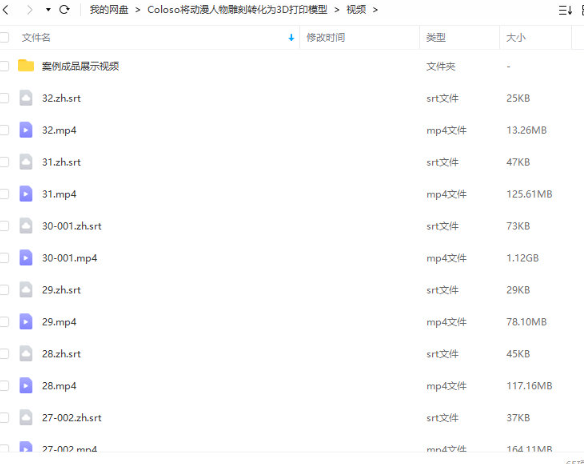
Task: Click the yellow folder icon of 案例成品展示视频
Action: 26,66
